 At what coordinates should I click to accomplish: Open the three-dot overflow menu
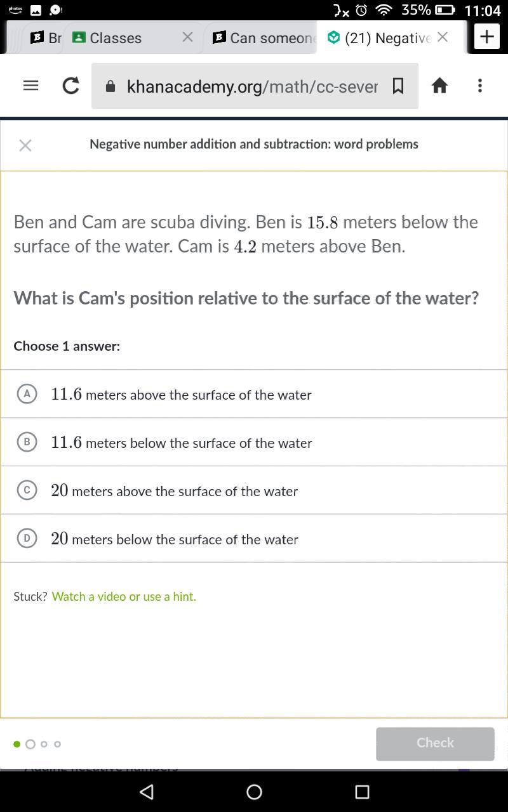pyautogui.click(x=480, y=86)
